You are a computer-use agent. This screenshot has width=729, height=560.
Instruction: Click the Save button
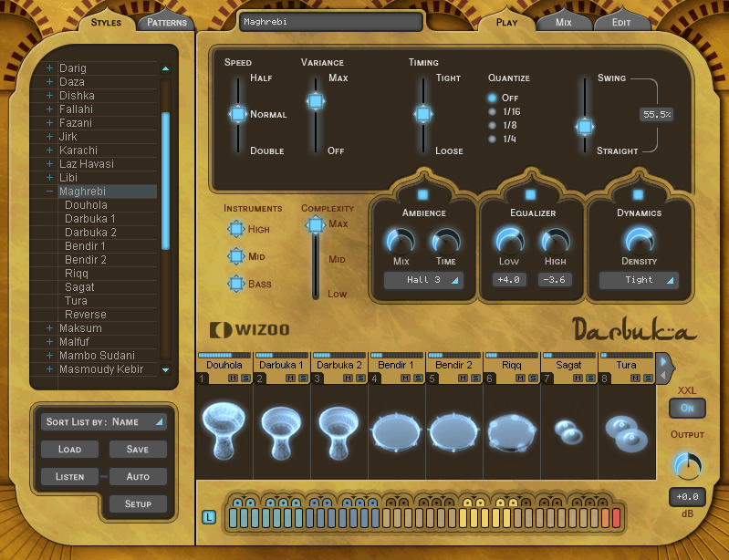click(138, 450)
